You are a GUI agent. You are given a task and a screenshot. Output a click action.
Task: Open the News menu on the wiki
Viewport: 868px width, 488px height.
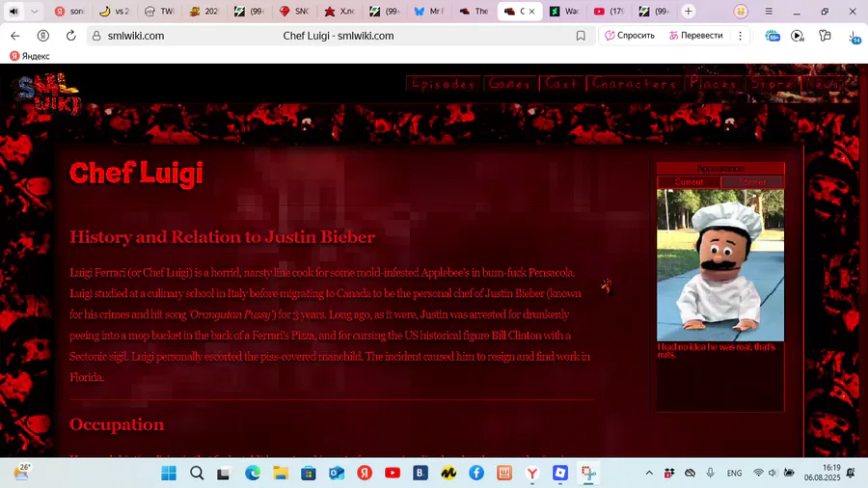click(824, 84)
